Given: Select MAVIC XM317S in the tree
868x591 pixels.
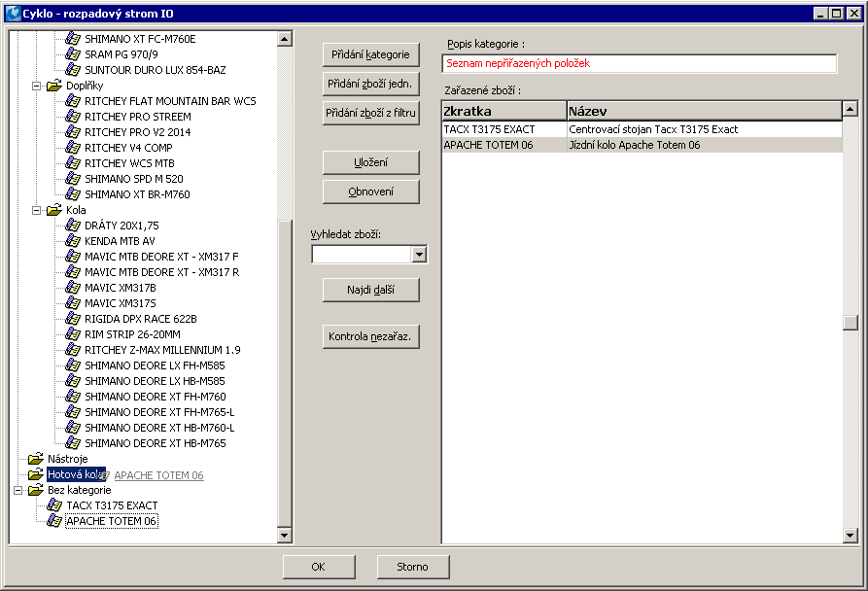Looking at the screenshot, I should [121, 303].
